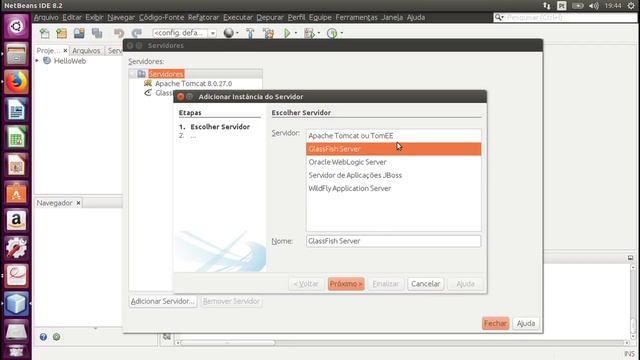Open LibreOffice Calc from the launcher

pos(16,137)
